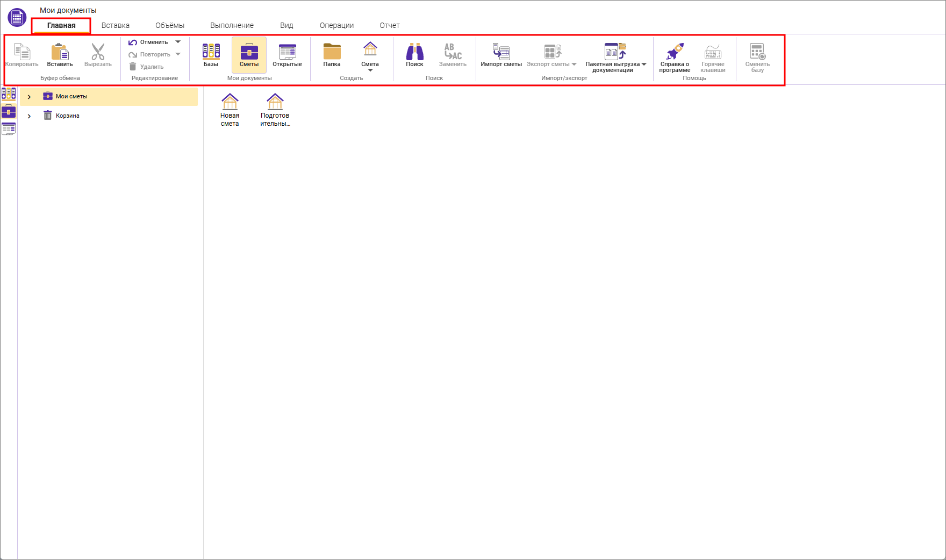
Task: Click the bases icon in left sidebar
Action: click(x=9, y=94)
